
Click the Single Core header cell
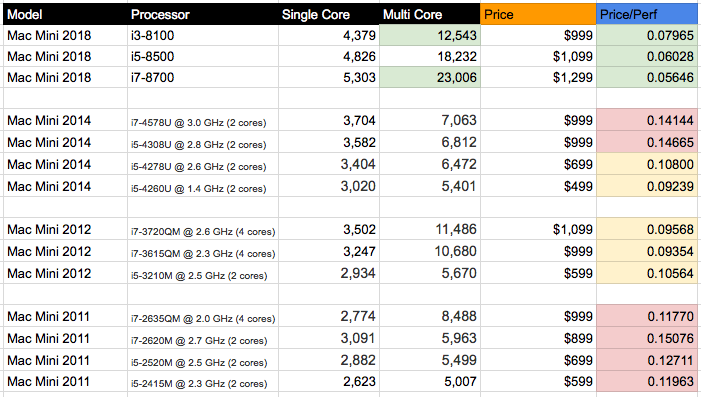(329, 14)
